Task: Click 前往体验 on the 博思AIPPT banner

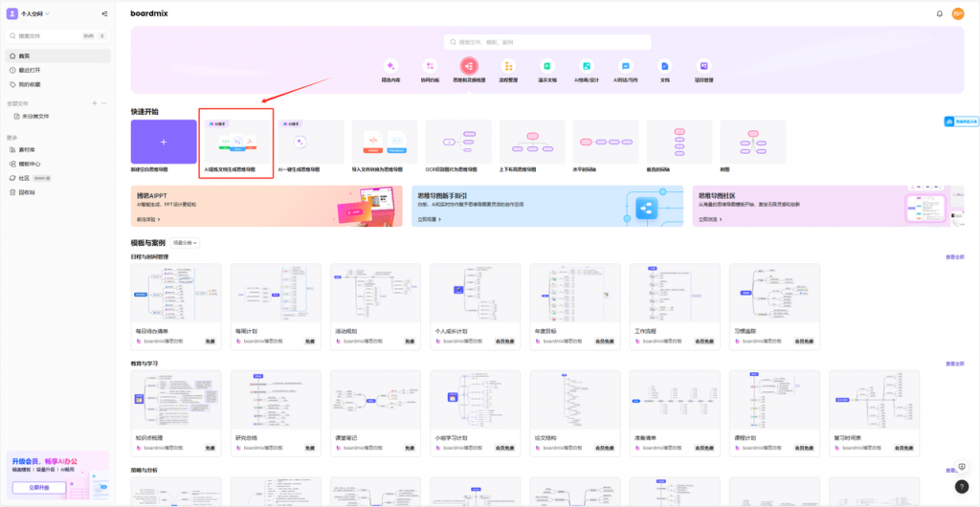Action: click(x=148, y=220)
